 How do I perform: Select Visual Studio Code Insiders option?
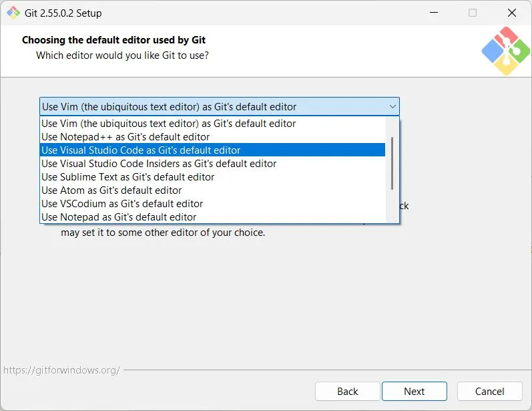212,164
